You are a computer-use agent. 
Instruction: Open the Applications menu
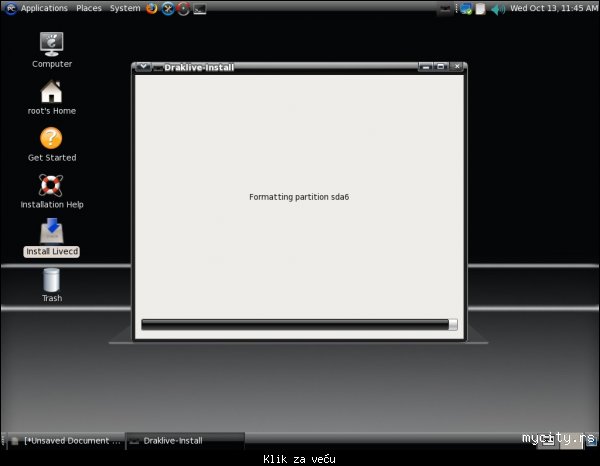[44, 8]
